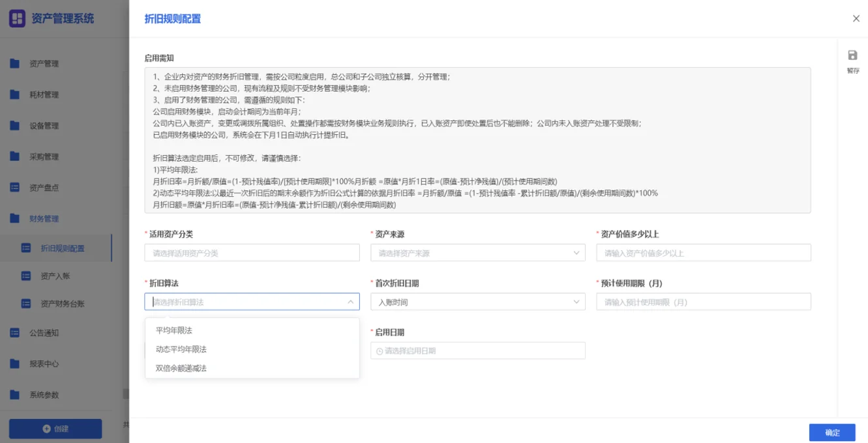Click the list icon beside 资产盘点
The height and width of the screenshot is (443, 868).
tap(15, 188)
